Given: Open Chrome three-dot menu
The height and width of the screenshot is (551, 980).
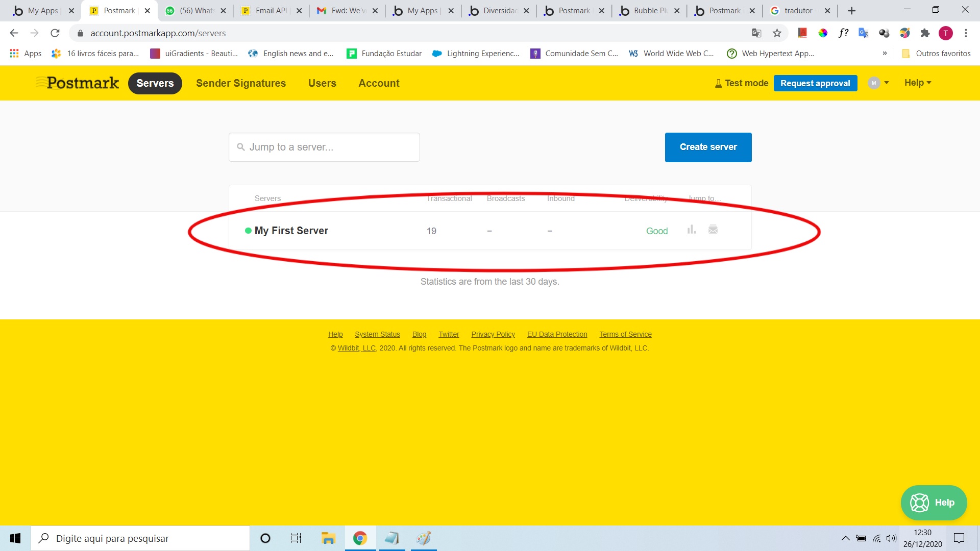Looking at the screenshot, I should tap(966, 33).
